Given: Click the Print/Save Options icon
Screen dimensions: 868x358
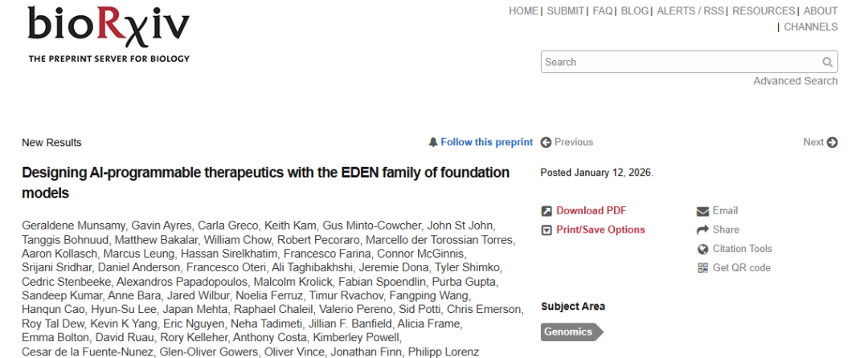Looking at the screenshot, I should coord(547,230).
